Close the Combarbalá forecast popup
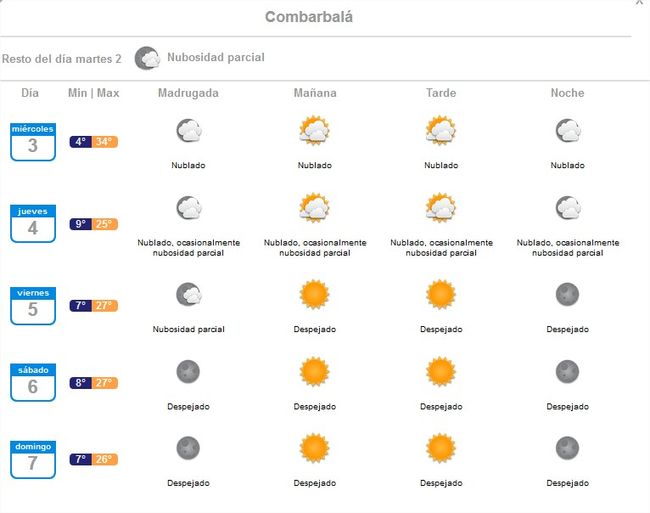 coord(640,3)
